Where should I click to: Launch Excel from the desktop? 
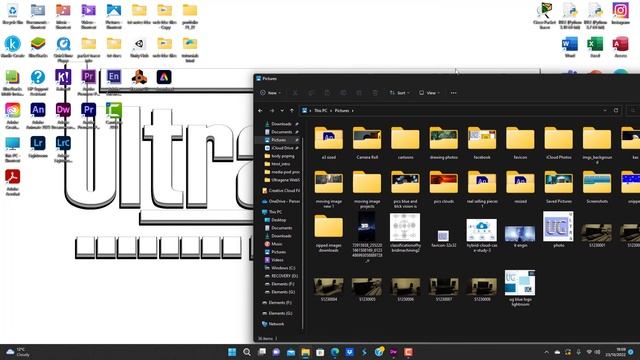595,47
